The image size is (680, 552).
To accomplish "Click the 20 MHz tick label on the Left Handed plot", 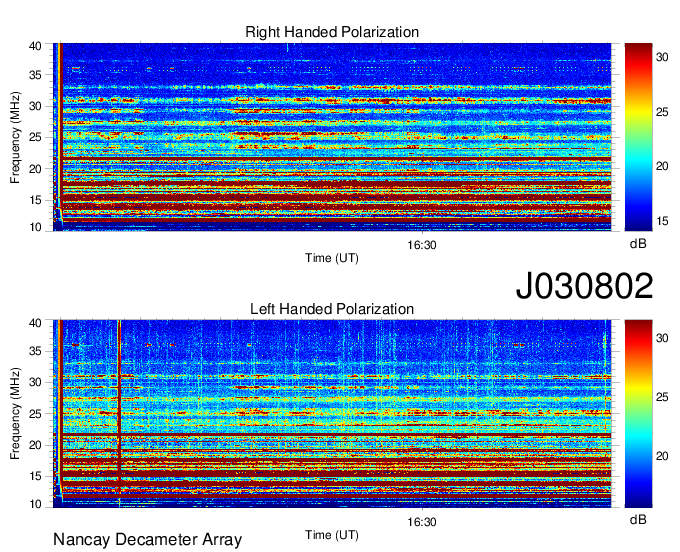I will pyautogui.click(x=35, y=445).
